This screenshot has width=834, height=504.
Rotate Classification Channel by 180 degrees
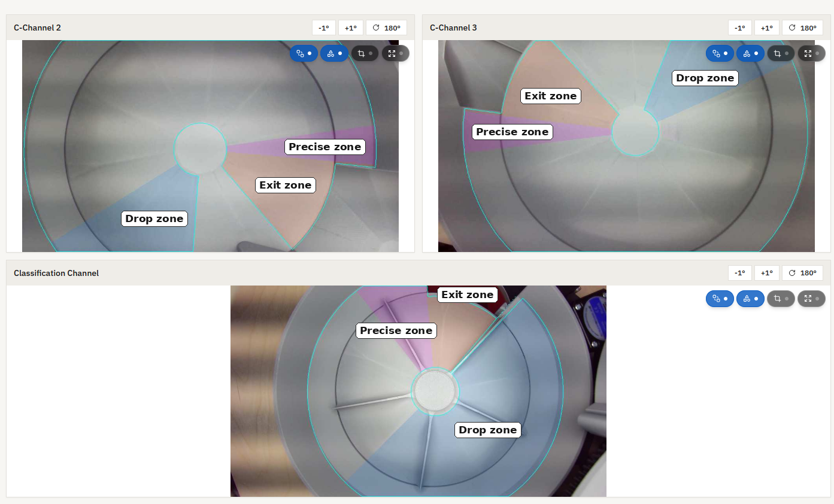(x=802, y=273)
